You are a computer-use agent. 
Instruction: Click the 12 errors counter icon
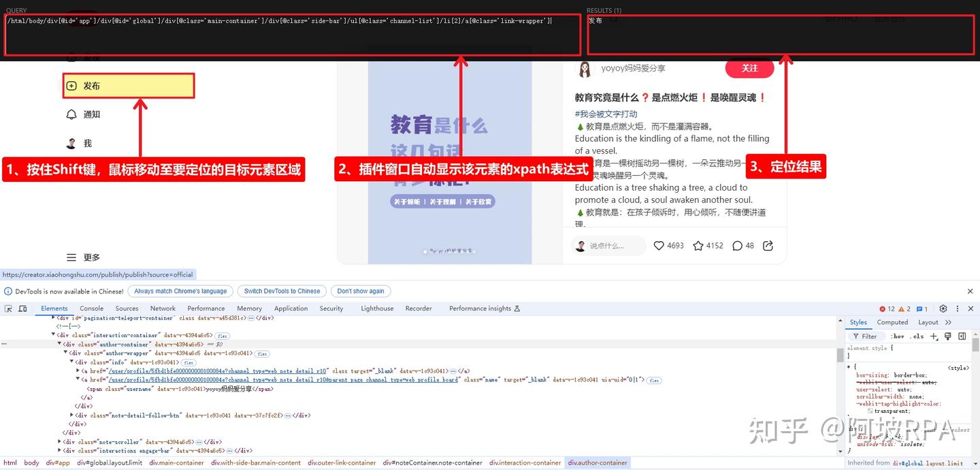coord(883,309)
